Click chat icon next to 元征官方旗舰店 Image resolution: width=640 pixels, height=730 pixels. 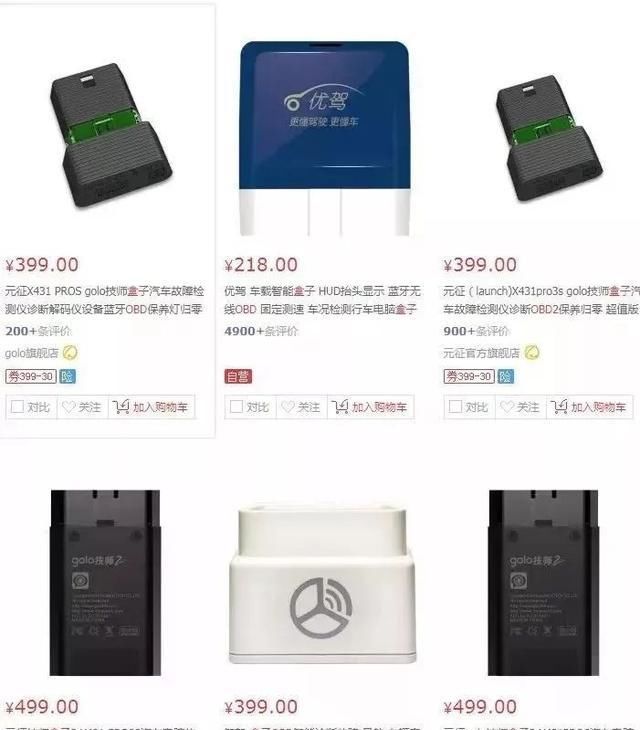click(532, 353)
